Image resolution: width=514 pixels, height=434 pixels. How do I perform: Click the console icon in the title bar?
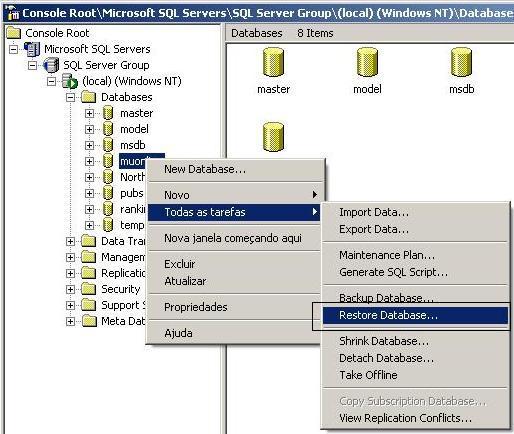coord(13,13)
